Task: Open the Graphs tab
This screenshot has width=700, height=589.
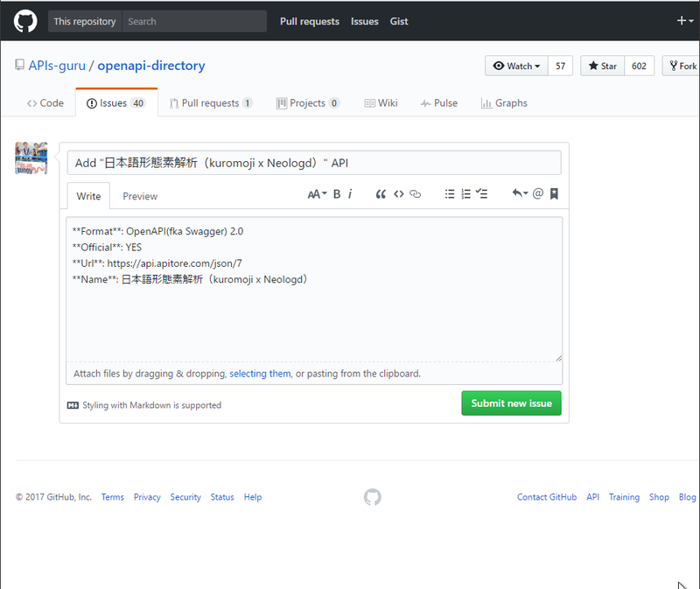Action: click(x=504, y=103)
